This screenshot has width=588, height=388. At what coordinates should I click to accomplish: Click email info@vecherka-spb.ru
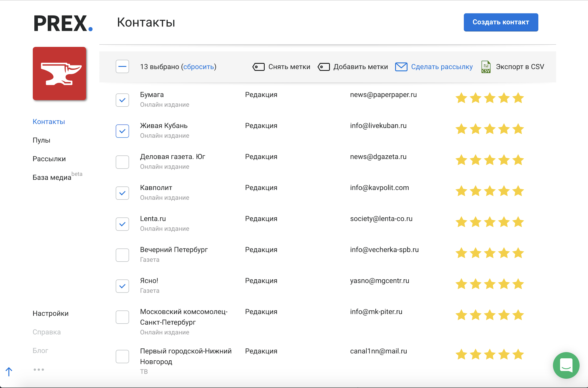point(384,250)
